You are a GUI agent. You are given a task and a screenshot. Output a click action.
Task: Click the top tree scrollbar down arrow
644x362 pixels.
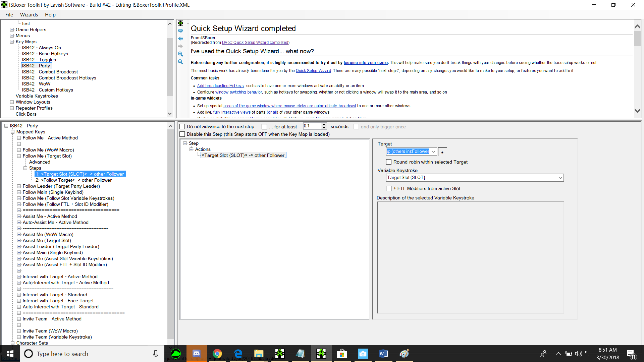170,114
